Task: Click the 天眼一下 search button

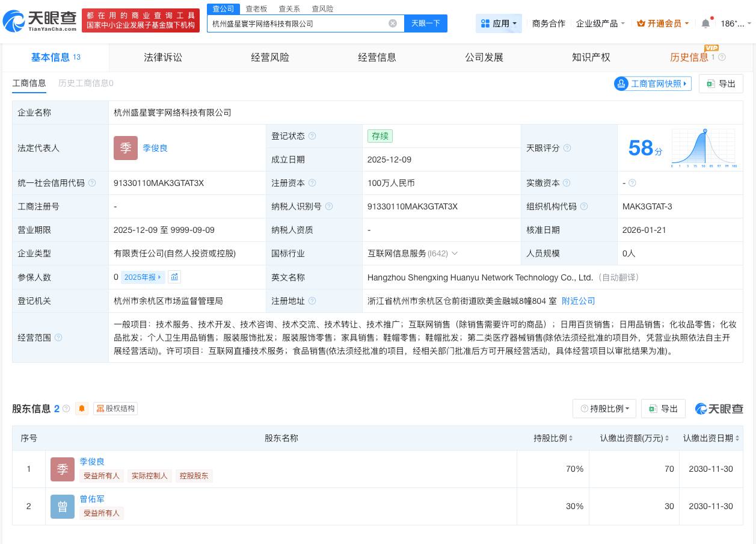Action: click(x=426, y=23)
